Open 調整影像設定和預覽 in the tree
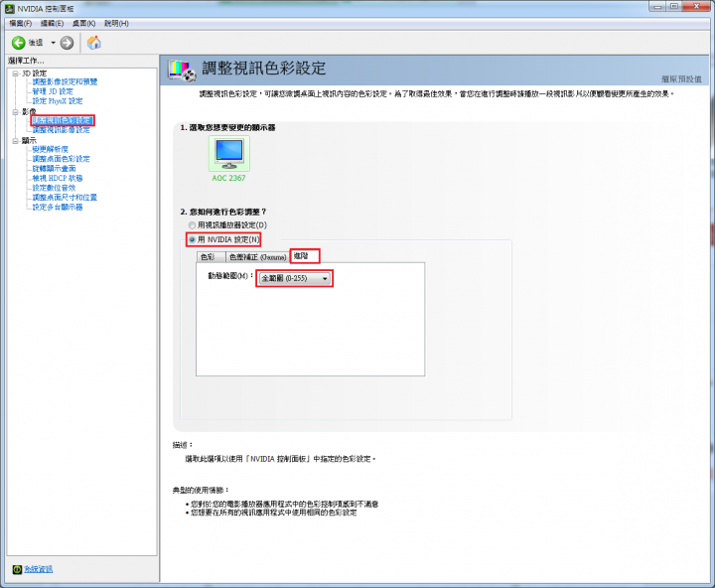Screen dimensions: 715x588 point(65,81)
